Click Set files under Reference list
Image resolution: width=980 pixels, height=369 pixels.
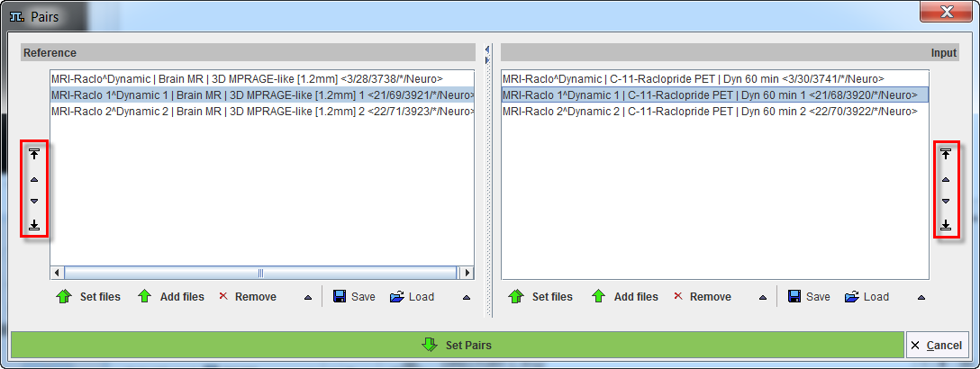89,297
